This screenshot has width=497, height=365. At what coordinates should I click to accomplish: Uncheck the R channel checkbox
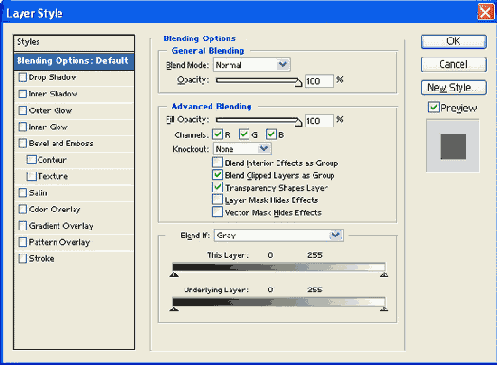tap(218, 134)
